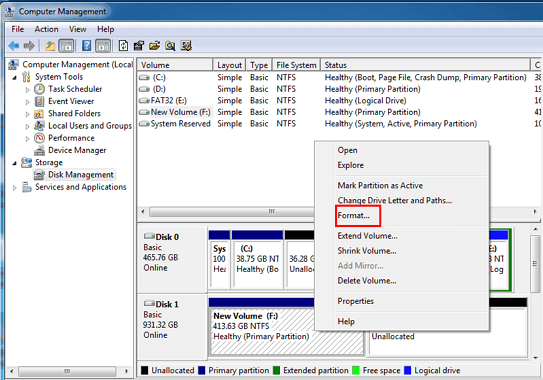The height and width of the screenshot is (380, 543).
Task: Select the (C:) row in volume list
Action: click(x=339, y=77)
